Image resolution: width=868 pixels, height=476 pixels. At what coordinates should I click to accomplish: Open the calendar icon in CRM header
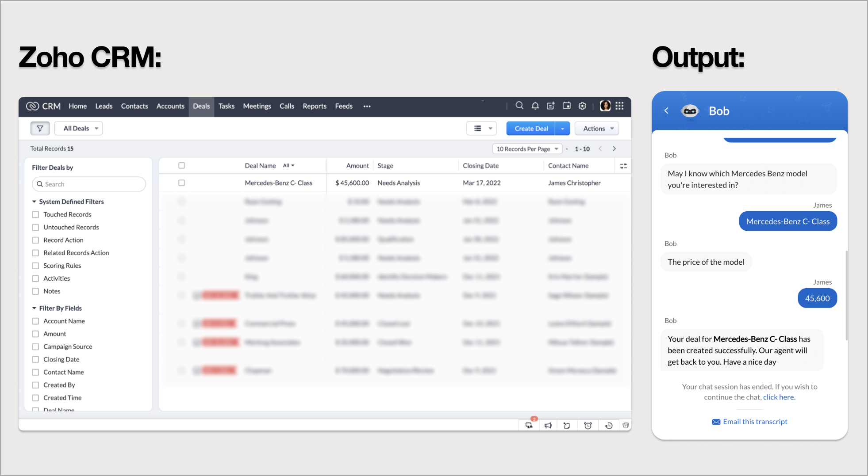coord(567,106)
